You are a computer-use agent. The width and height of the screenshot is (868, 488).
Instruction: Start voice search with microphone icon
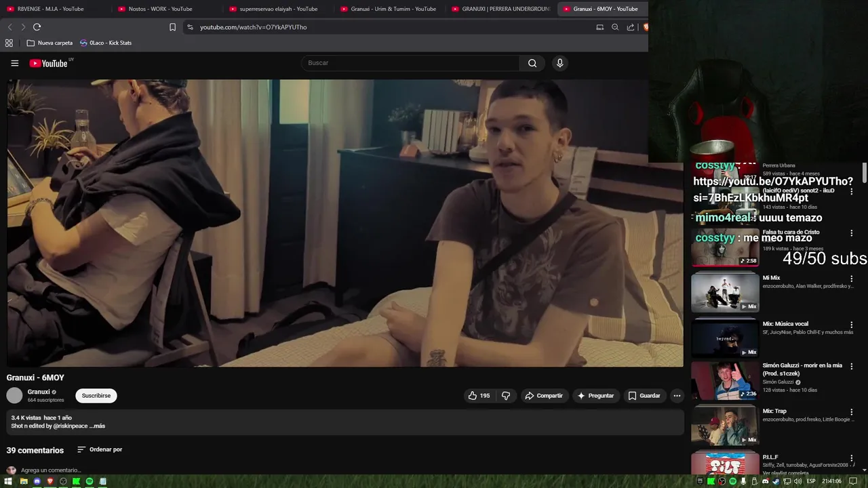pyautogui.click(x=559, y=63)
